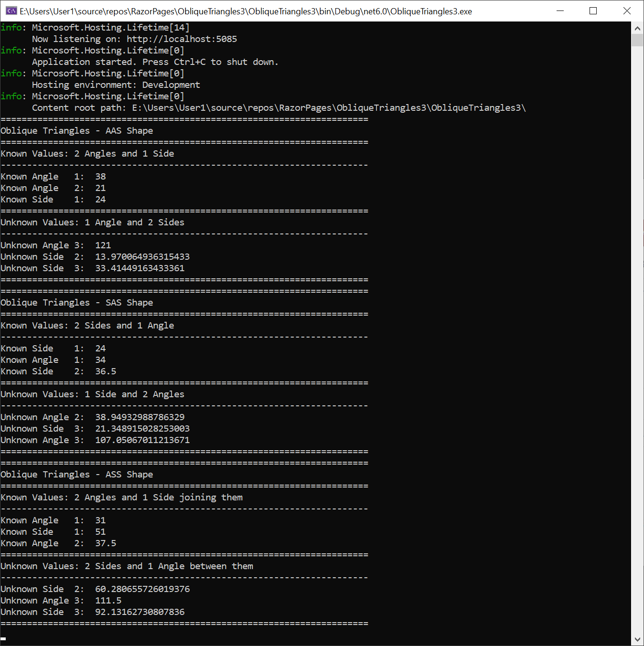Click value 33.41449163433361

[140, 268]
